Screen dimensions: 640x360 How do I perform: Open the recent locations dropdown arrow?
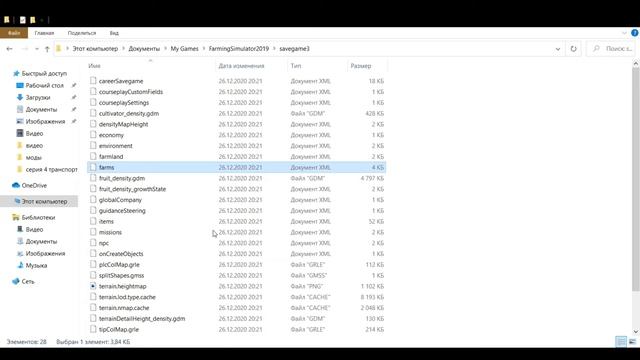pos(37,49)
